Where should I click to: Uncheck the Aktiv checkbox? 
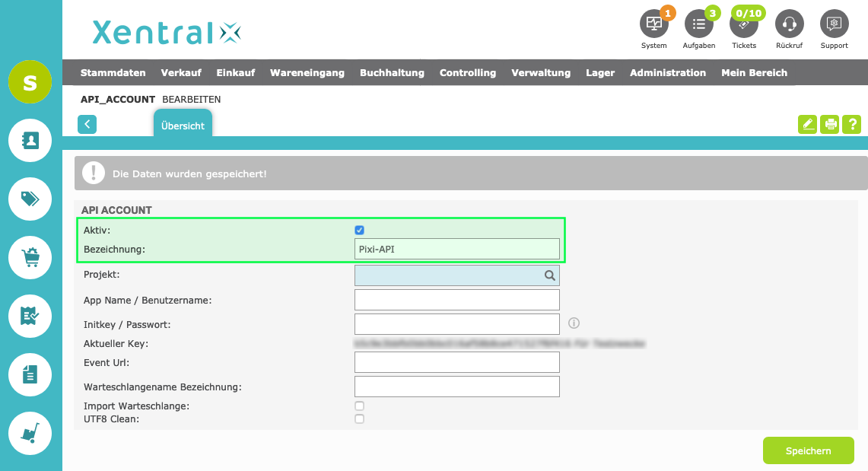[360, 230]
